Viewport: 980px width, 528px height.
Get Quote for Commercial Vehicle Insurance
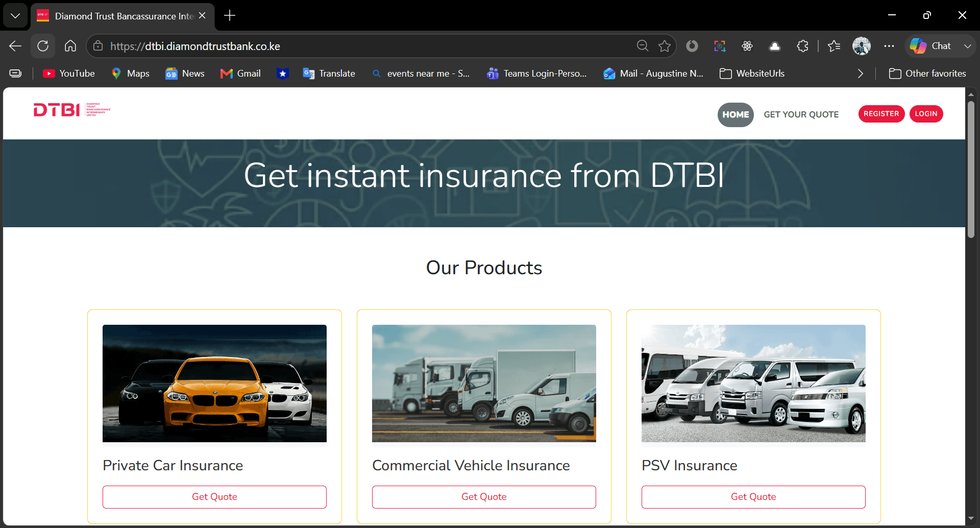(484, 497)
